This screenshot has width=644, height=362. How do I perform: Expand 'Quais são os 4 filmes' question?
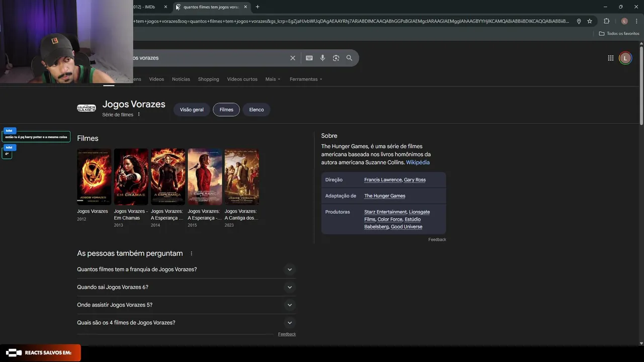click(x=186, y=323)
